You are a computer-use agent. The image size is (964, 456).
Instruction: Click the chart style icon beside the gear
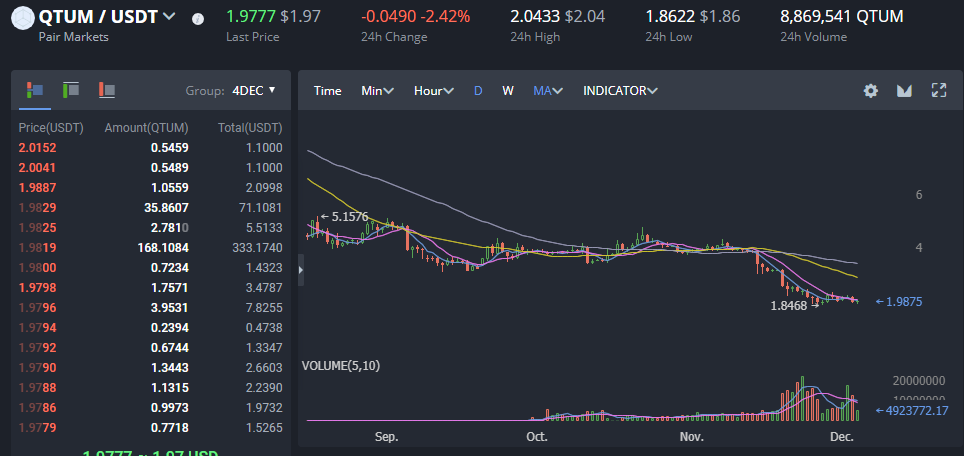tap(904, 91)
